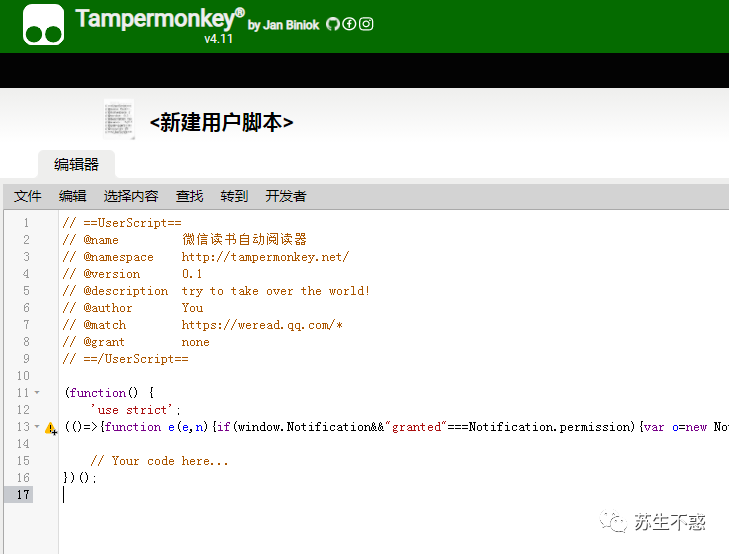
Task: Click the @namespace keyword on line 3
Action: tap(119, 257)
